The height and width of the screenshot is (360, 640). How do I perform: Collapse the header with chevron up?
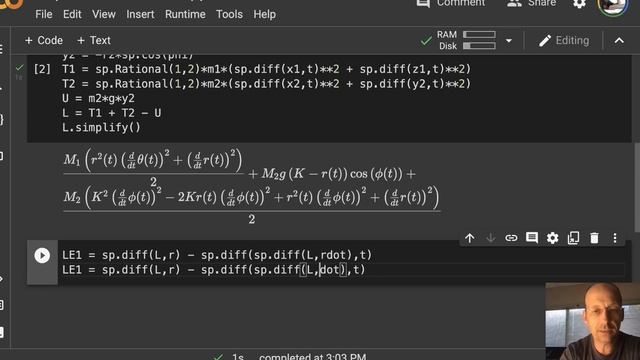click(619, 40)
